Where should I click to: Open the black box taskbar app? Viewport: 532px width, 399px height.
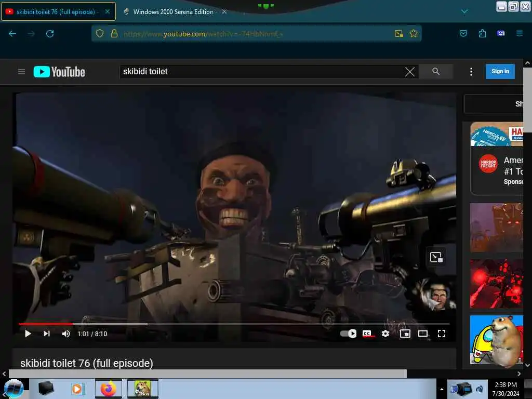pos(46,389)
